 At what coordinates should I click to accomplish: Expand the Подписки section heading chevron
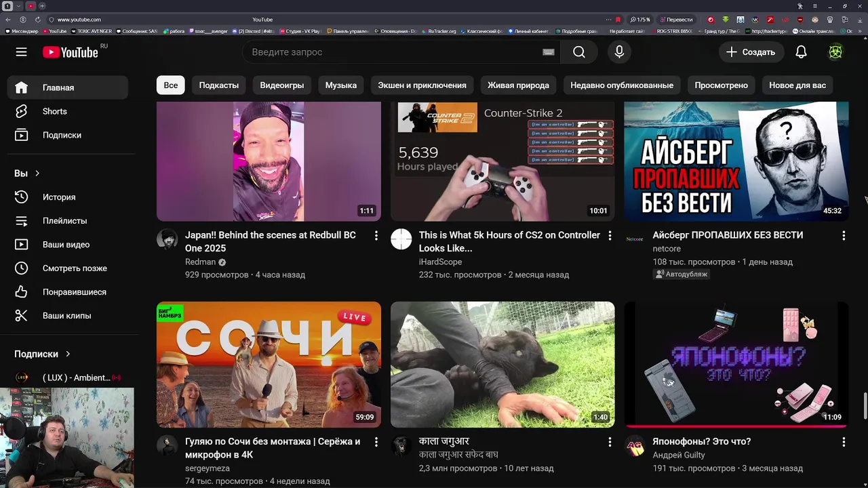(x=68, y=354)
